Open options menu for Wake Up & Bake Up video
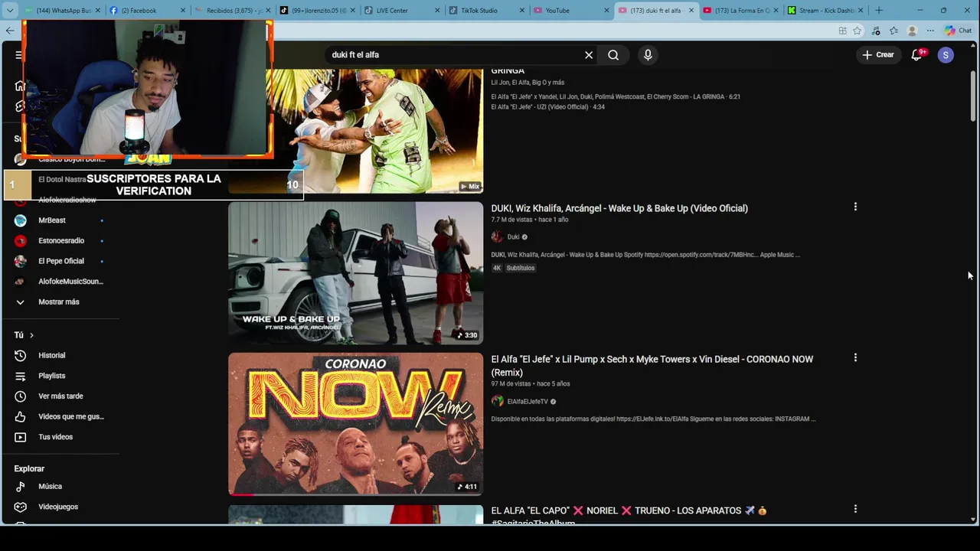 click(855, 207)
